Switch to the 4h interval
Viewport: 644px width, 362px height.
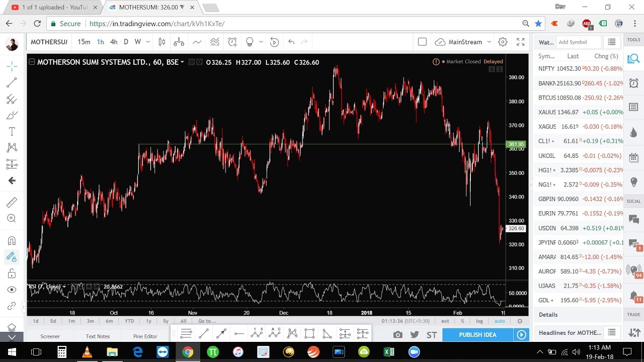click(114, 42)
